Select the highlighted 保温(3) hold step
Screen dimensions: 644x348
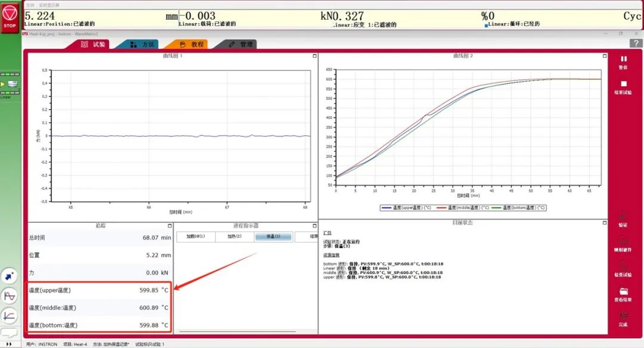(273, 237)
